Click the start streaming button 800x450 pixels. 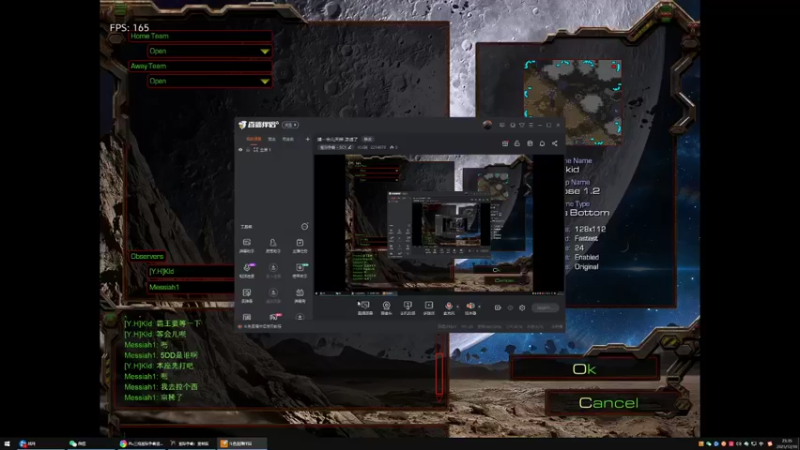click(545, 308)
